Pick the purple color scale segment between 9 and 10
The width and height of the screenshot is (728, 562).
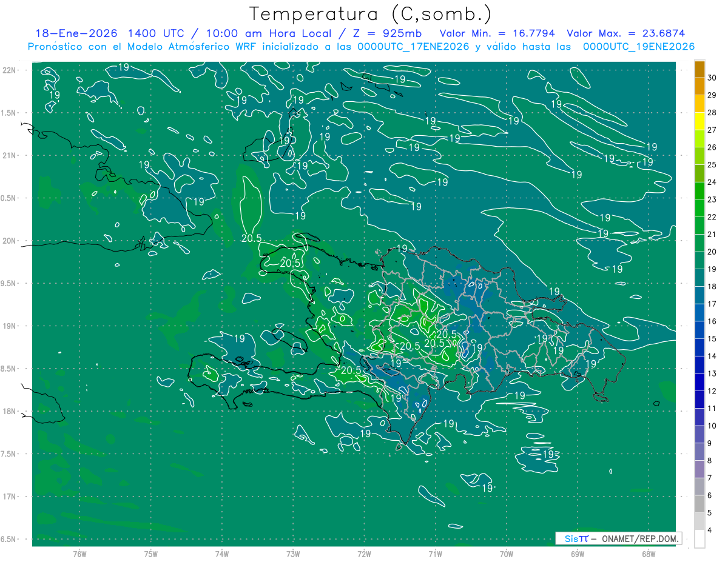click(699, 435)
